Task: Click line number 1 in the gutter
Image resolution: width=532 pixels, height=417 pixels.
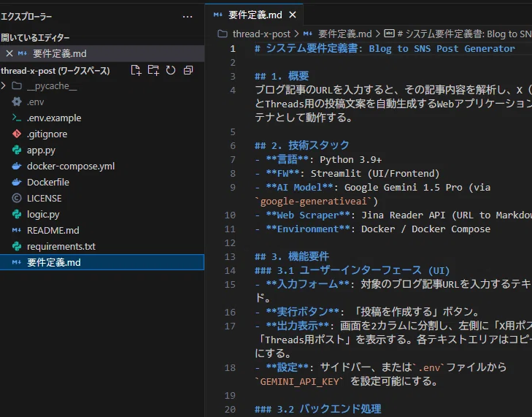Action: pyautogui.click(x=233, y=49)
